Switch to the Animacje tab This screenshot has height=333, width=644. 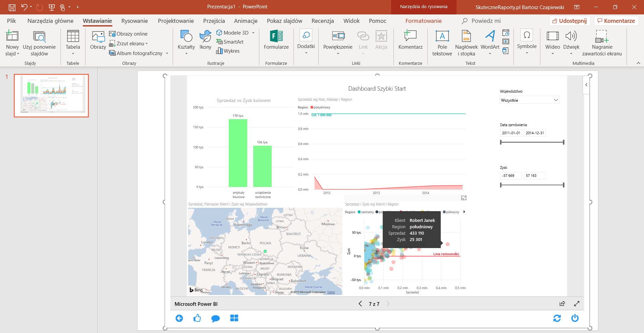[x=246, y=21]
